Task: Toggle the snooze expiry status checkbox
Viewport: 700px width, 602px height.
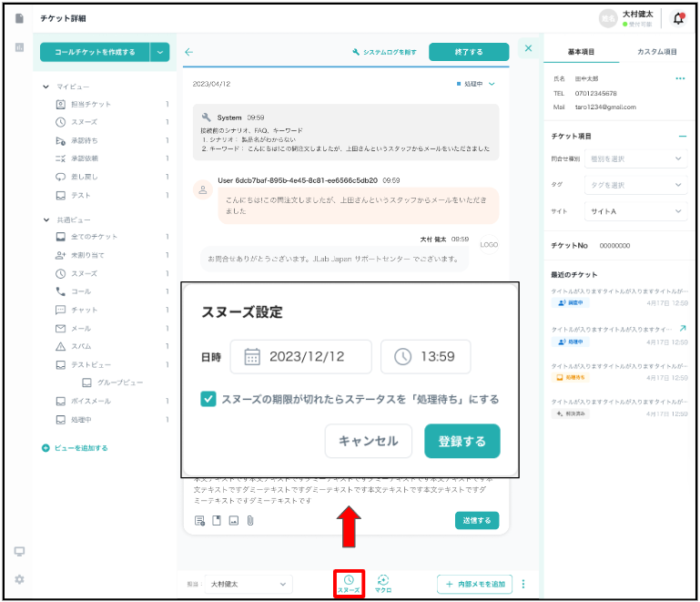Action: coord(208,399)
